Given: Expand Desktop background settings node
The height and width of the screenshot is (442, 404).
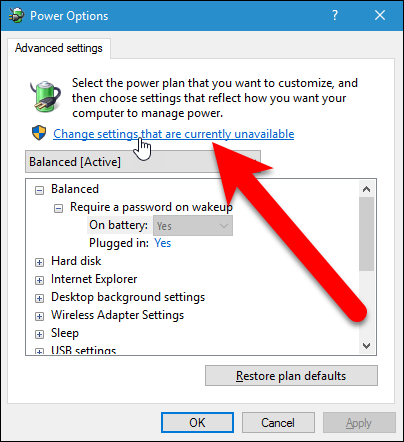Looking at the screenshot, I should point(39,298).
